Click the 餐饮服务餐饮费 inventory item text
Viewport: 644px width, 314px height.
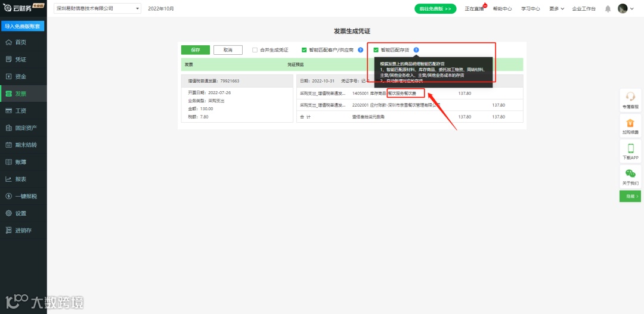point(402,94)
